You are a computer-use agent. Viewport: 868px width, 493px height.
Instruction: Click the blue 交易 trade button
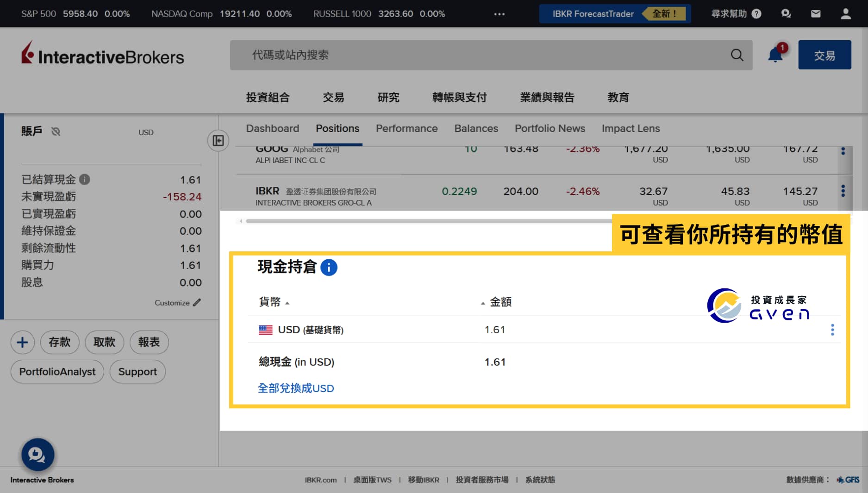point(824,55)
